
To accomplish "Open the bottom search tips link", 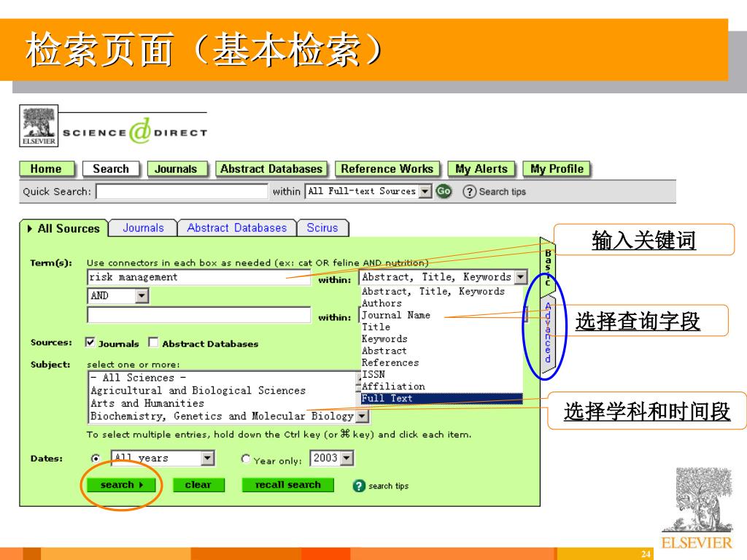I will tap(388, 486).
